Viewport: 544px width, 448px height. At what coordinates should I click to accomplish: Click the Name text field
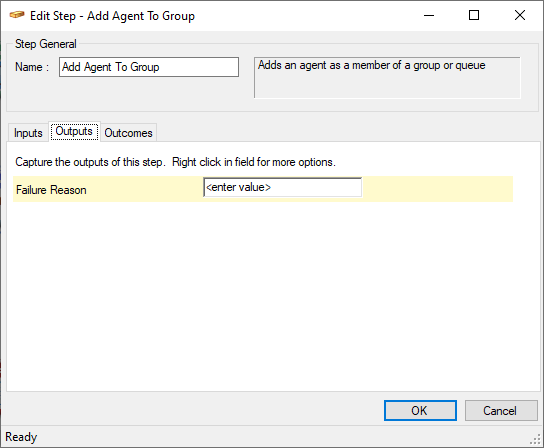tap(149, 67)
